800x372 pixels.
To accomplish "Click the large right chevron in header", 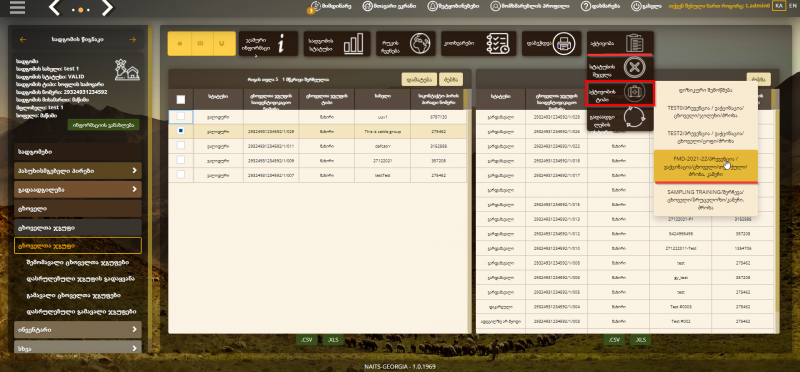I will pyautogui.click(x=107, y=7).
